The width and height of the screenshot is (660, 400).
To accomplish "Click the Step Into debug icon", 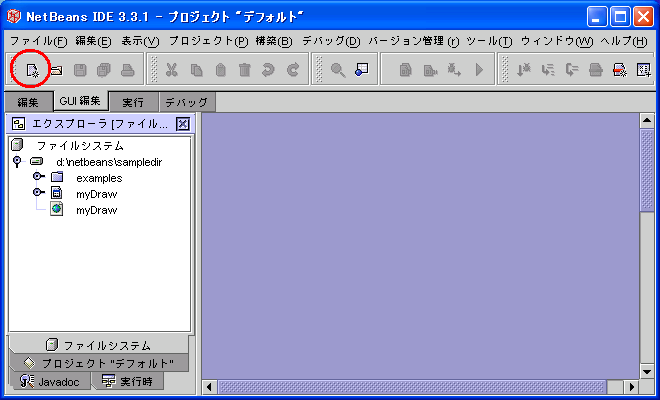I will pos(523,70).
